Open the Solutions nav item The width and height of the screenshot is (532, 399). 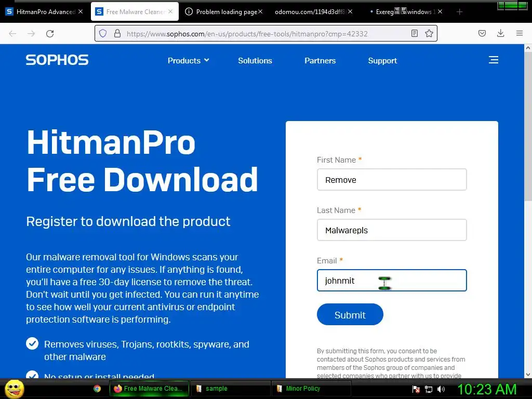tap(255, 60)
